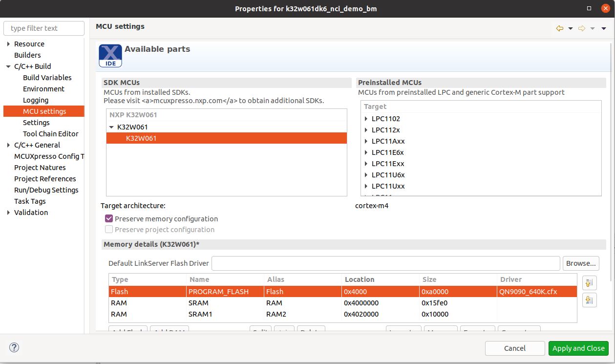Expand LPC1102 in Preinstalled MCUs list
This screenshot has height=364, width=615.
366,118
